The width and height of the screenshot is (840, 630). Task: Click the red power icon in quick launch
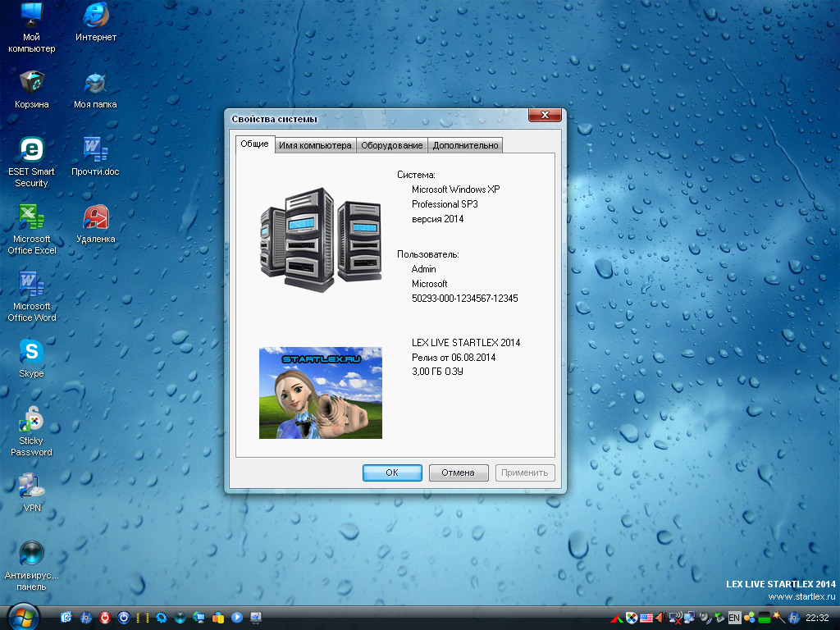(104, 618)
